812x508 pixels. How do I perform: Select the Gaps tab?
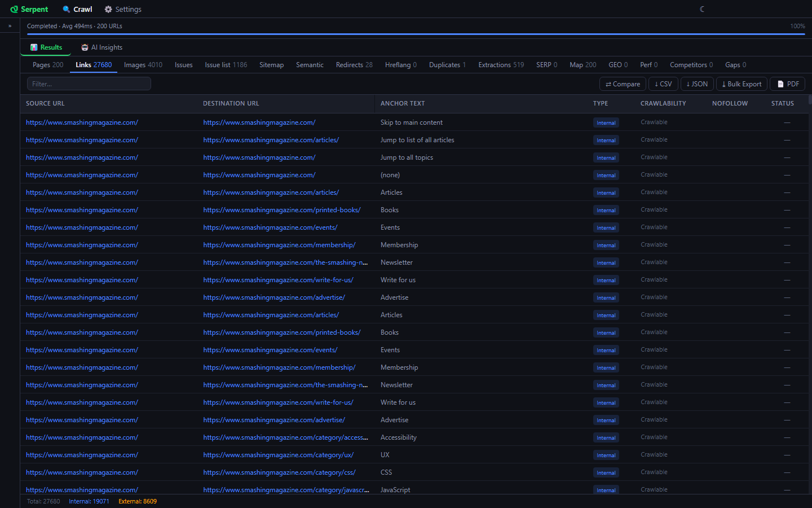pos(735,65)
